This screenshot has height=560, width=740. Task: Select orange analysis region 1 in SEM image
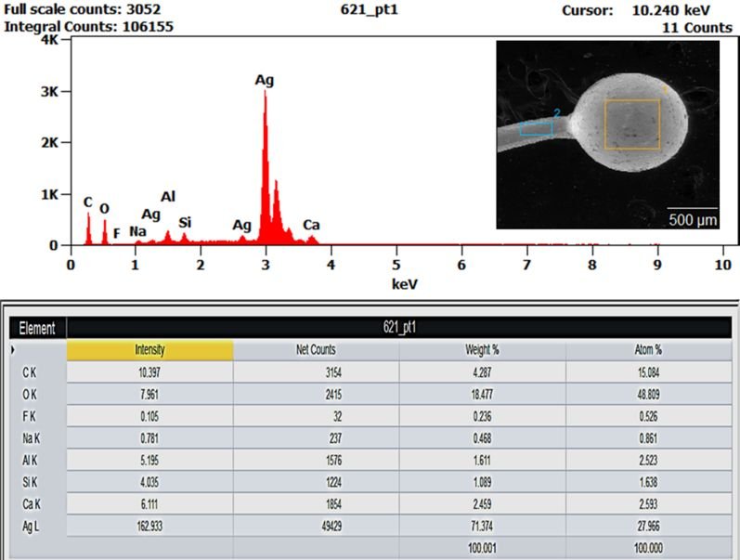point(632,124)
